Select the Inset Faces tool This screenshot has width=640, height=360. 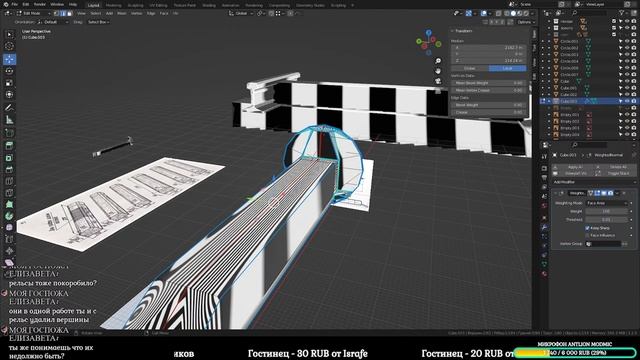(9, 158)
